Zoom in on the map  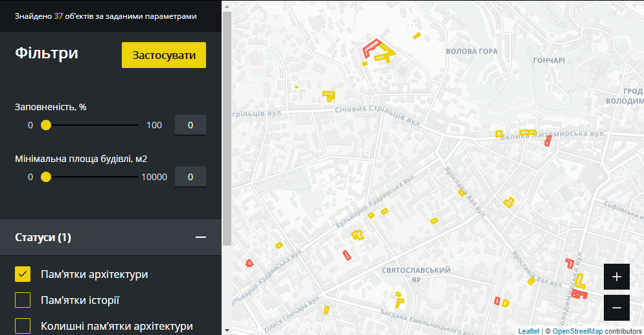pyautogui.click(x=616, y=277)
